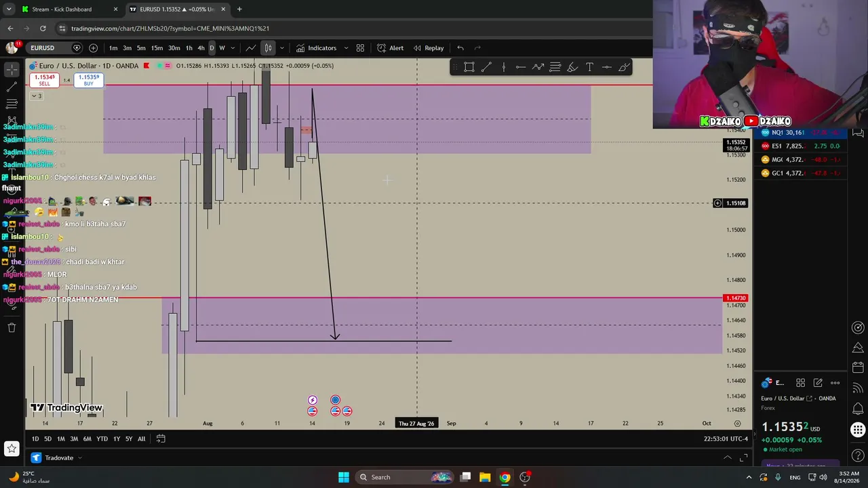The height and width of the screenshot is (488, 868).
Task: Expand the collapsed indicators legend showing 3
Action: point(37,96)
